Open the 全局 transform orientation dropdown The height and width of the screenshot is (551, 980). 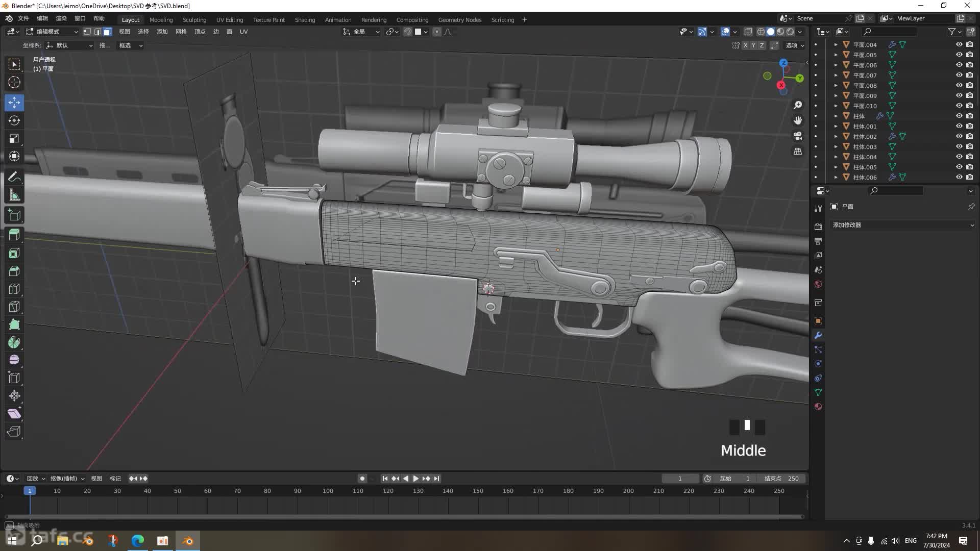pyautogui.click(x=361, y=32)
